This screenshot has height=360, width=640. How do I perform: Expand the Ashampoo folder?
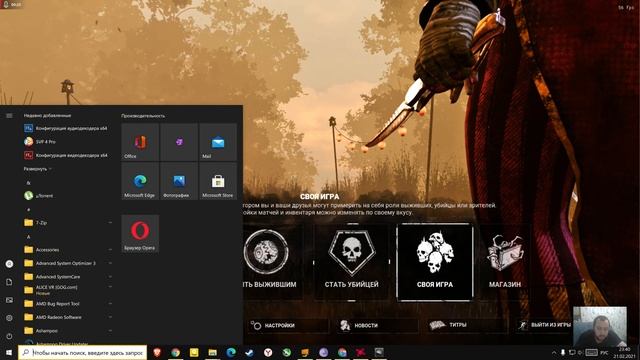tap(67, 331)
